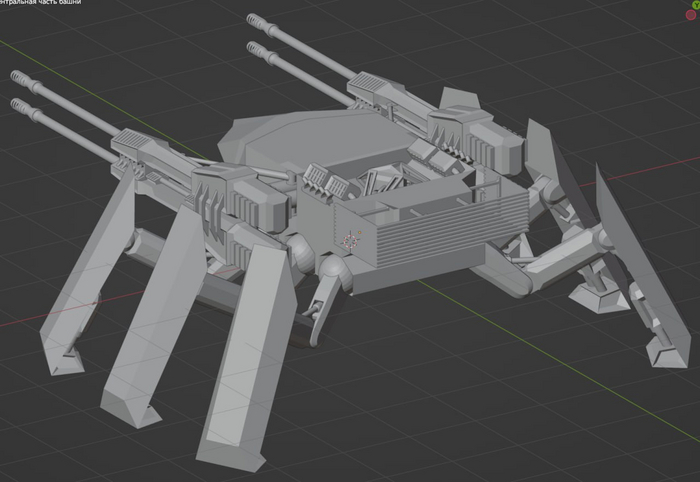The image size is (700, 482).
Task: Click the red negative X axis gizmo circle
Action: [x=691, y=15]
